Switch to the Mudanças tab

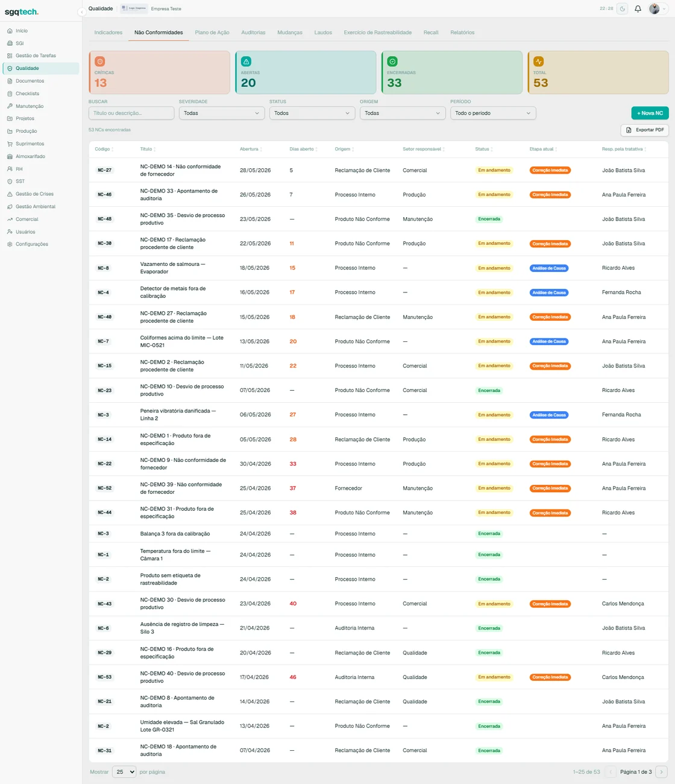(x=290, y=33)
